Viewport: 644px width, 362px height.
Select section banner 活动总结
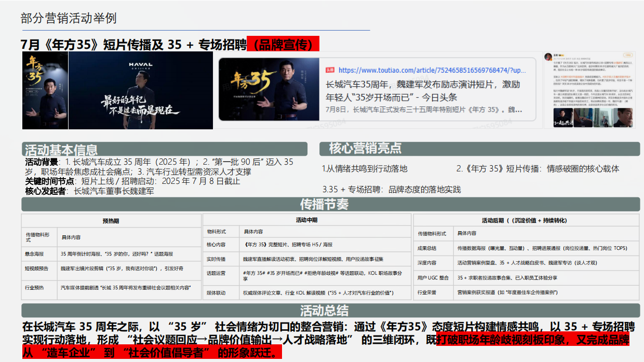[x=331, y=311]
